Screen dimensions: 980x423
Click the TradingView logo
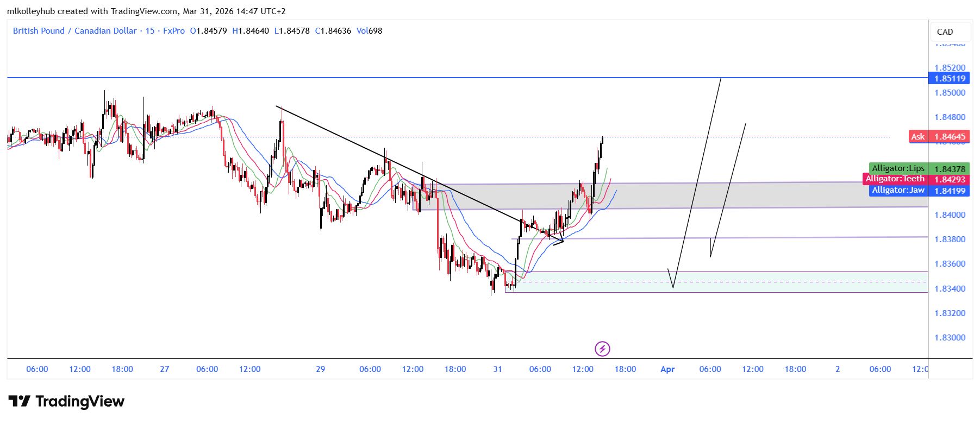pos(66,402)
